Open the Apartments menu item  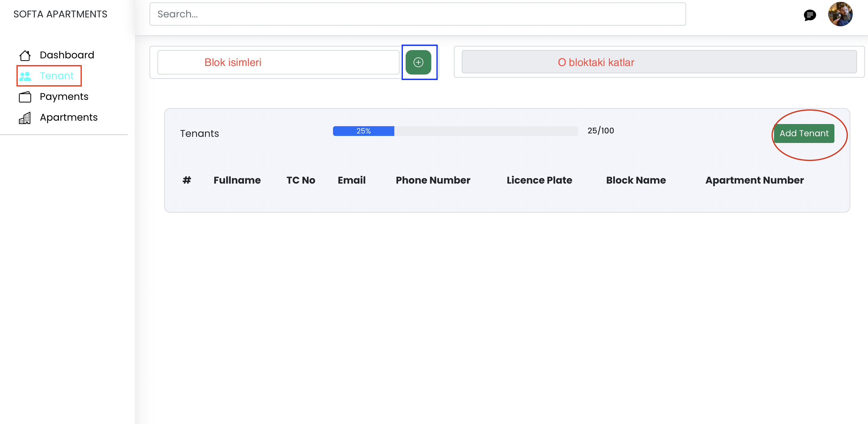[69, 117]
